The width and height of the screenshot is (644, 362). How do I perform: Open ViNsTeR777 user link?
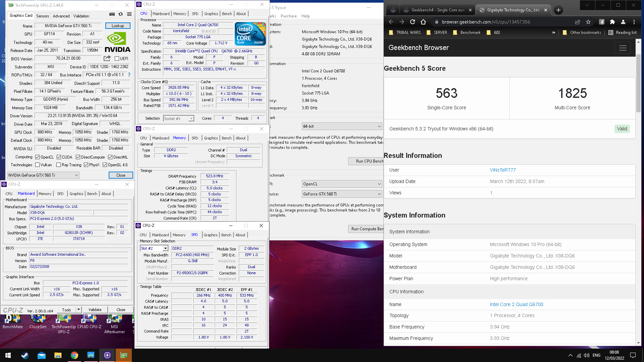pyautogui.click(x=503, y=170)
